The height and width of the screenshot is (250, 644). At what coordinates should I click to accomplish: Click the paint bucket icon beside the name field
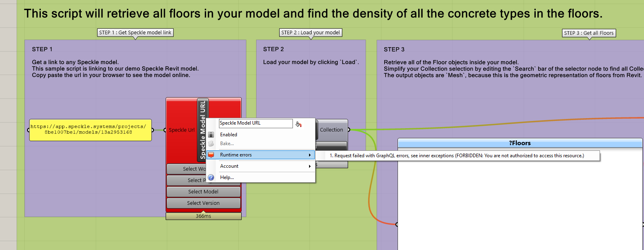point(299,124)
